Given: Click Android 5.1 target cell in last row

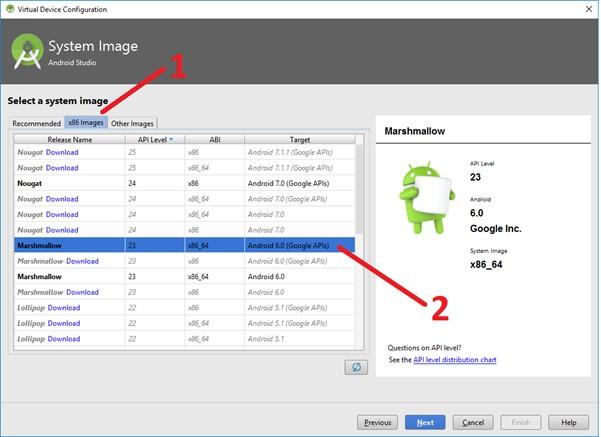Looking at the screenshot, I should pyautogui.click(x=300, y=339).
